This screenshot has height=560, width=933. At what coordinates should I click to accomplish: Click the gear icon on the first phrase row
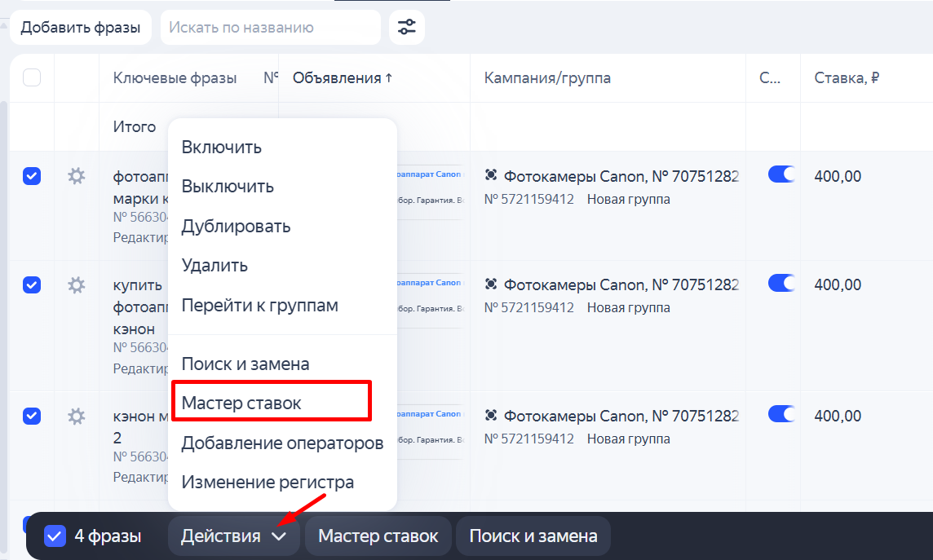tap(76, 176)
